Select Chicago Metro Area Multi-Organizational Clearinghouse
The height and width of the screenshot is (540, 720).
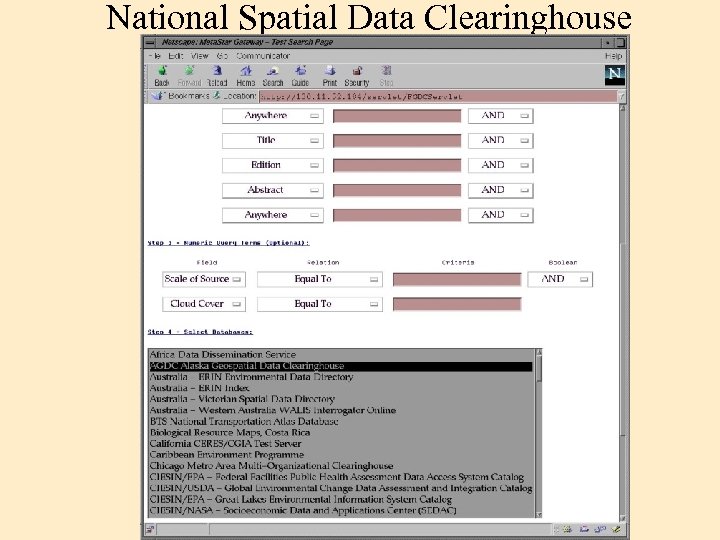[341, 466]
